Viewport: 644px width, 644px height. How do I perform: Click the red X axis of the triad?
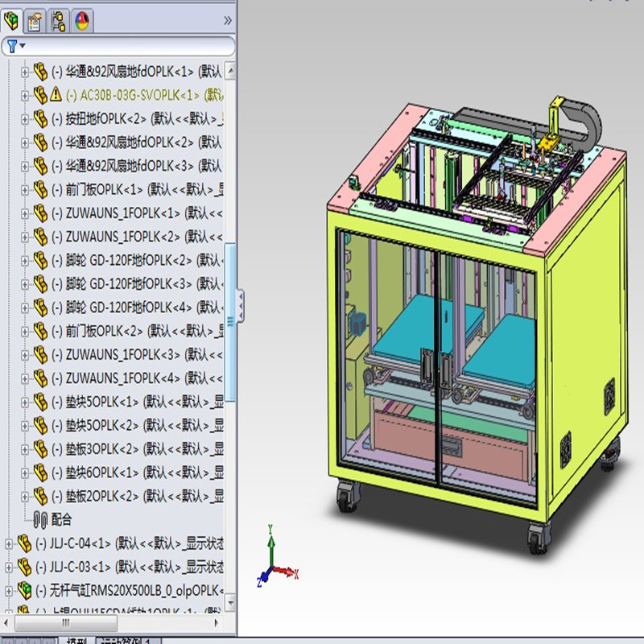(x=286, y=572)
